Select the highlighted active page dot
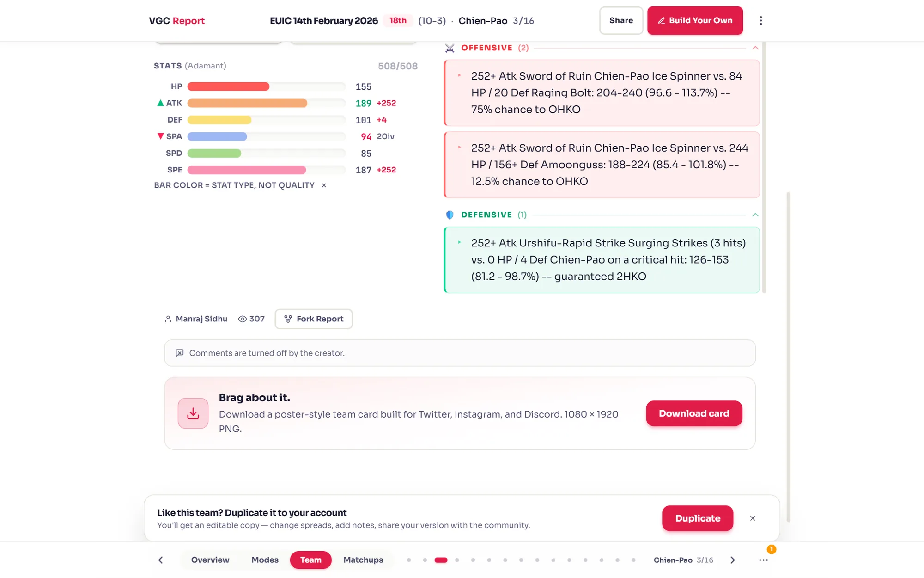The width and height of the screenshot is (924, 578). [441, 560]
